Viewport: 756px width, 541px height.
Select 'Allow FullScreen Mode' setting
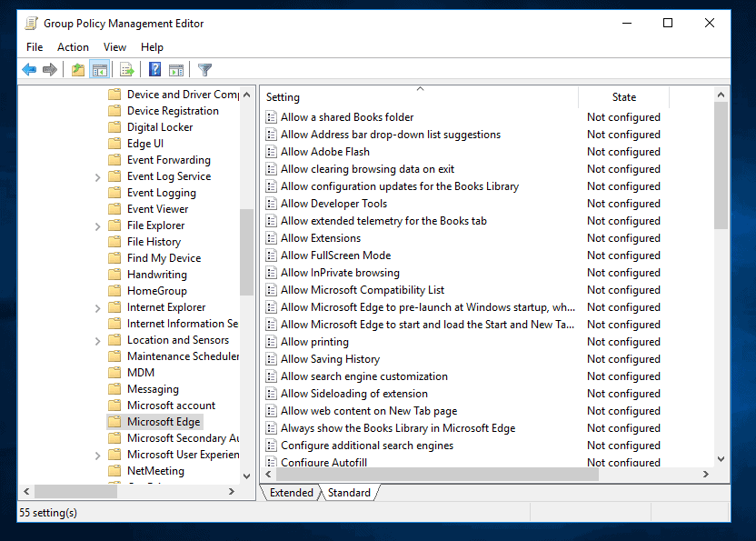(x=335, y=255)
